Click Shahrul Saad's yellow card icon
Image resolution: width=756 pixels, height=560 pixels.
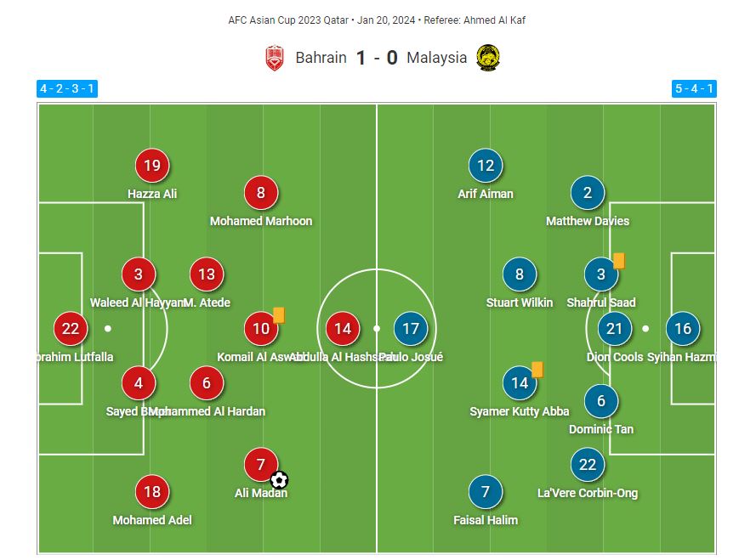(x=619, y=261)
